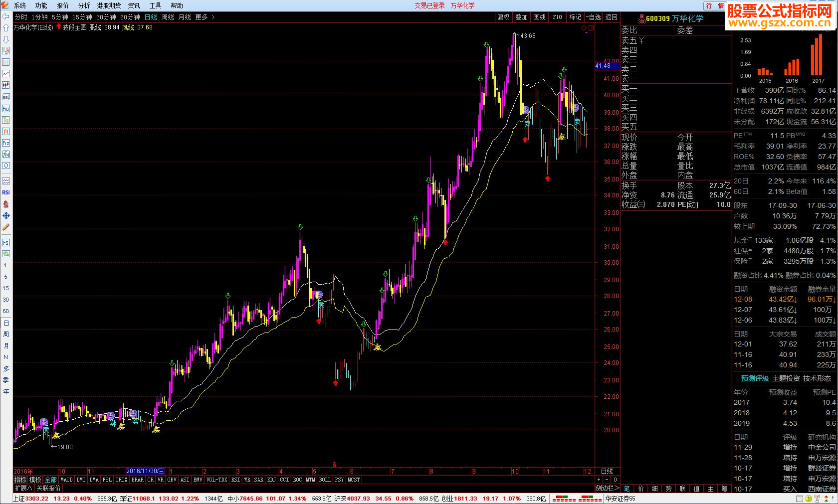
Task: Open the 系统 menu
Action: pos(20,5)
